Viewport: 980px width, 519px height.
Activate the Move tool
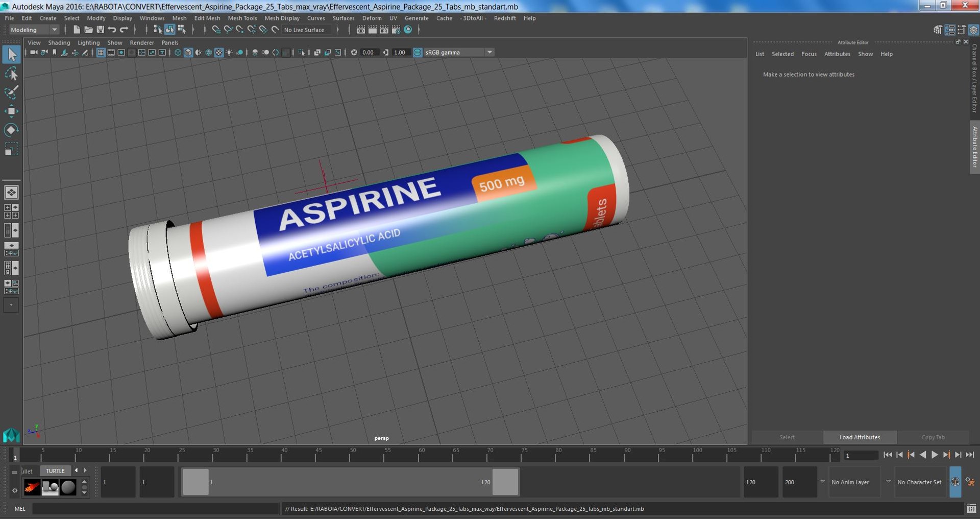coord(11,111)
